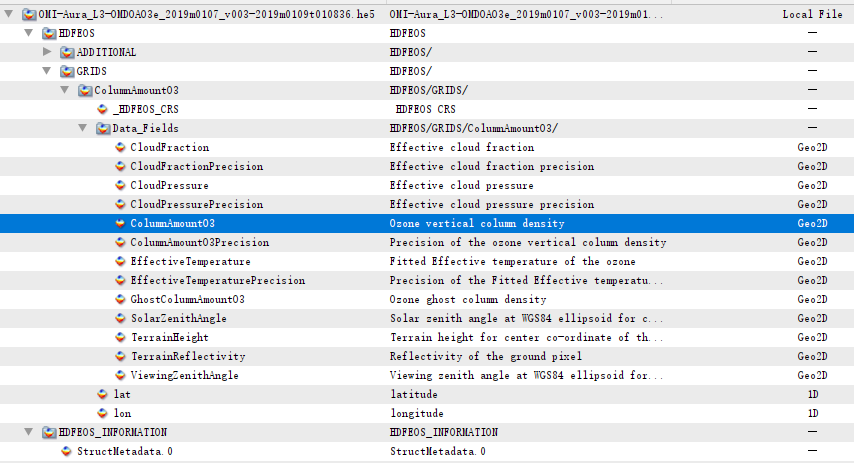
Task: Collapse the GRIDS group
Action: pyautogui.click(x=47, y=72)
